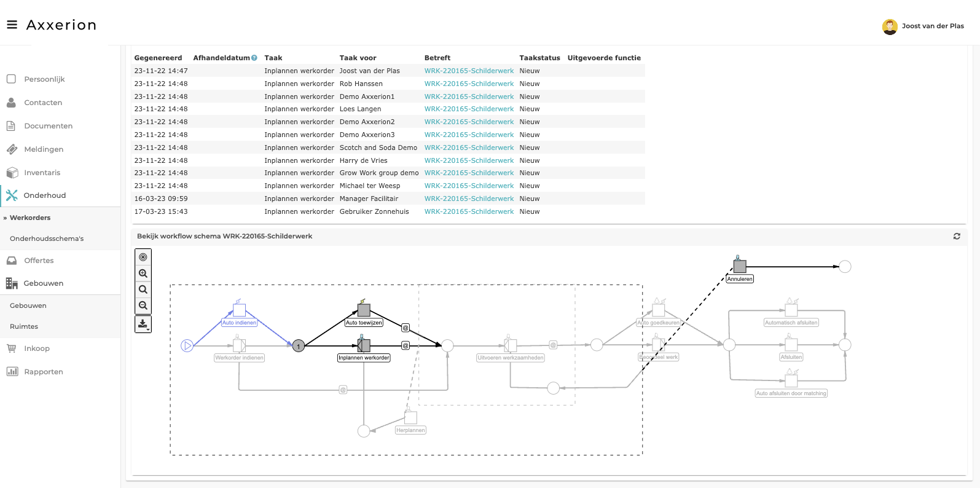Click the Auto toewijzen workflow node
Image resolution: width=980 pixels, height=488 pixels.
[364, 310]
